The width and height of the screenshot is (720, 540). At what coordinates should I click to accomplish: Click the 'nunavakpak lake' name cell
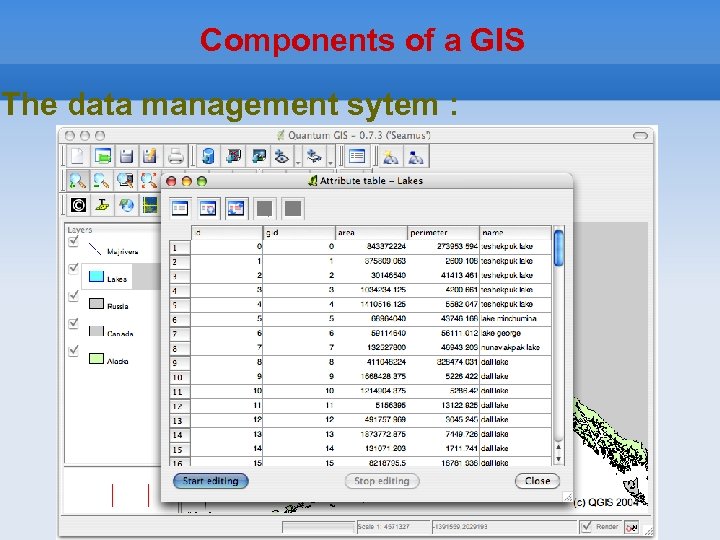(515, 347)
